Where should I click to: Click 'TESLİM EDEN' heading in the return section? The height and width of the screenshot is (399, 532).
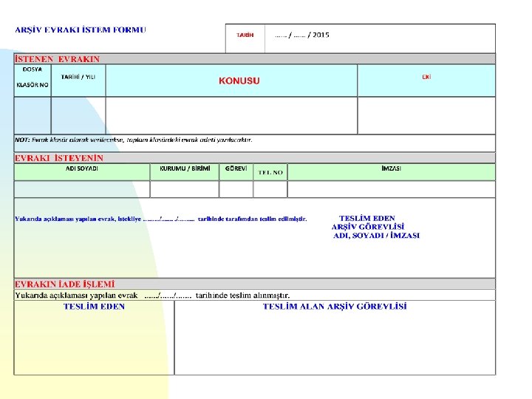click(x=95, y=307)
